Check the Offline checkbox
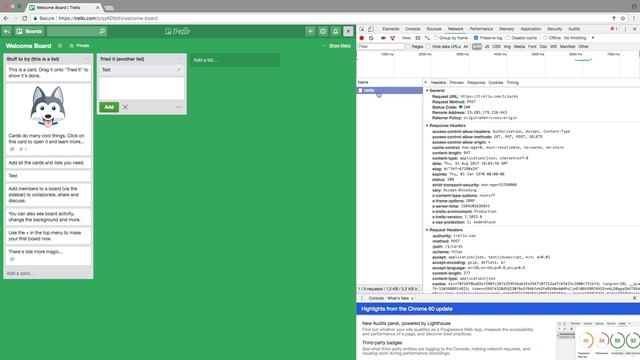The image size is (640, 360). coord(545,38)
